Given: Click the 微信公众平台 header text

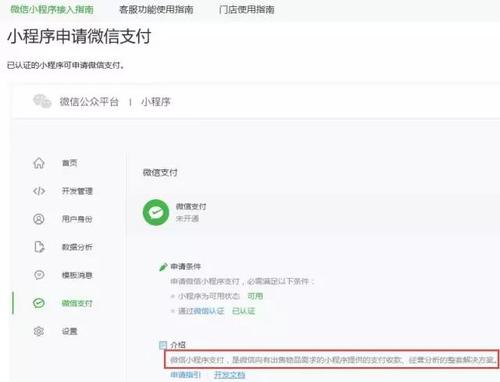Looking at the screenshot, I should coord(89,102).
